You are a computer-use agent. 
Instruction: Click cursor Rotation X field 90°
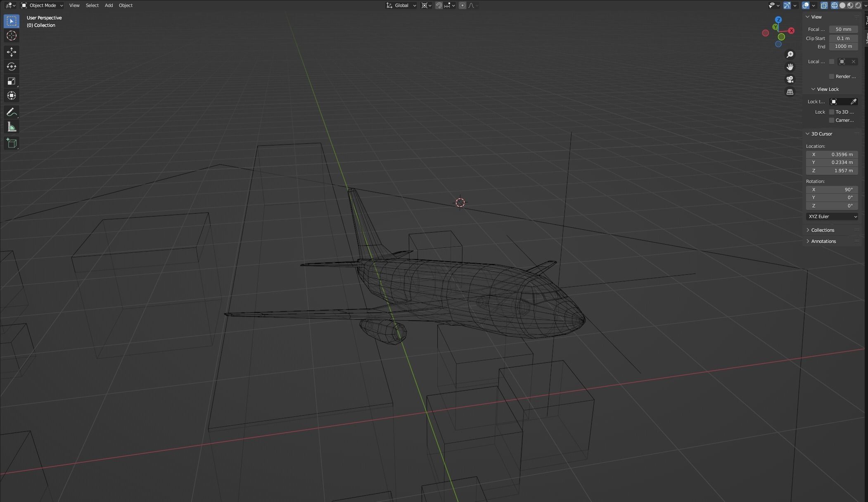coord(832,190)
